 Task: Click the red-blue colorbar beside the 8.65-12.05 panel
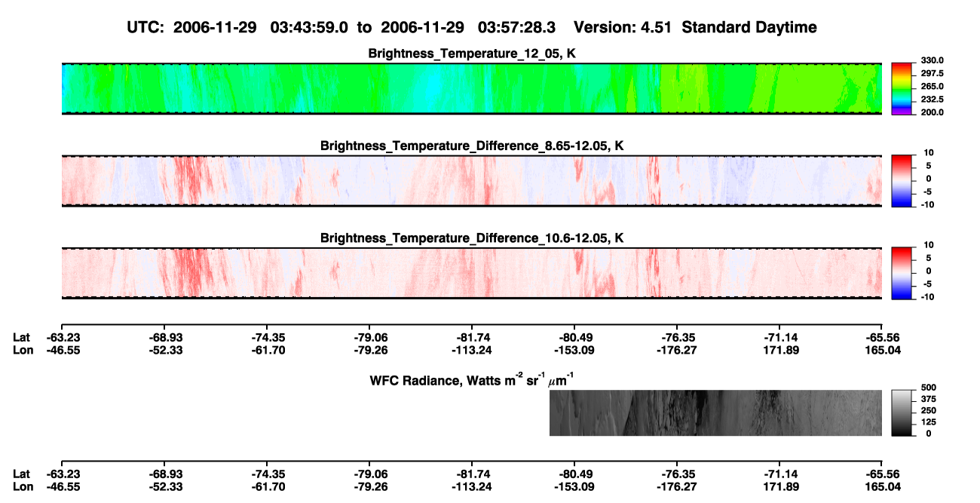(x=902, y=181)
